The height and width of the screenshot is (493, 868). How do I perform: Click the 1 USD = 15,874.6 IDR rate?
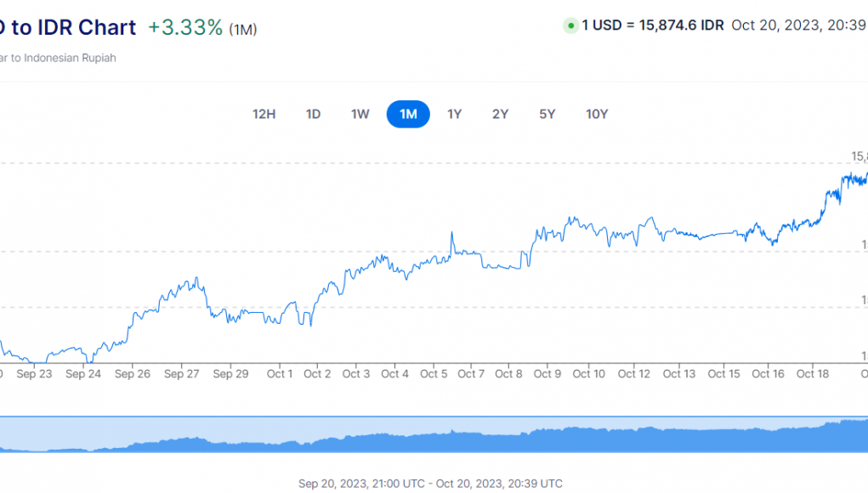pyautogui.click(x=653, y=25)
